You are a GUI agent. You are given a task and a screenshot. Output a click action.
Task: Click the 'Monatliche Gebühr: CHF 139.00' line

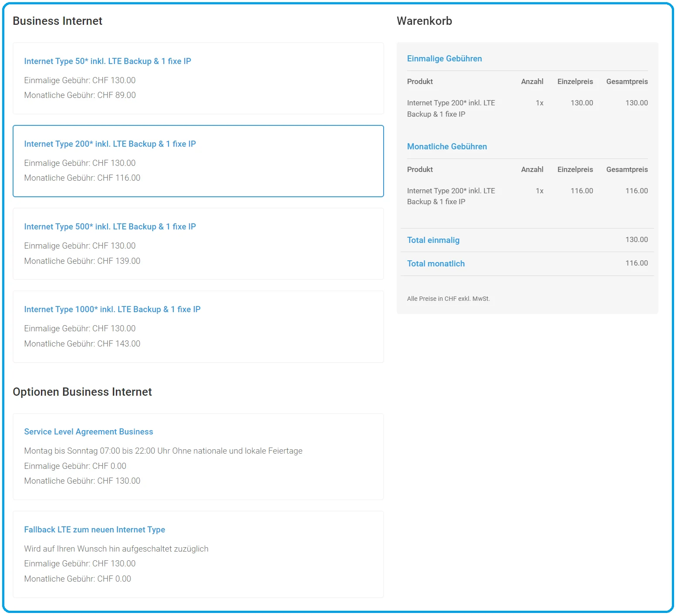[x=82, y=261]
